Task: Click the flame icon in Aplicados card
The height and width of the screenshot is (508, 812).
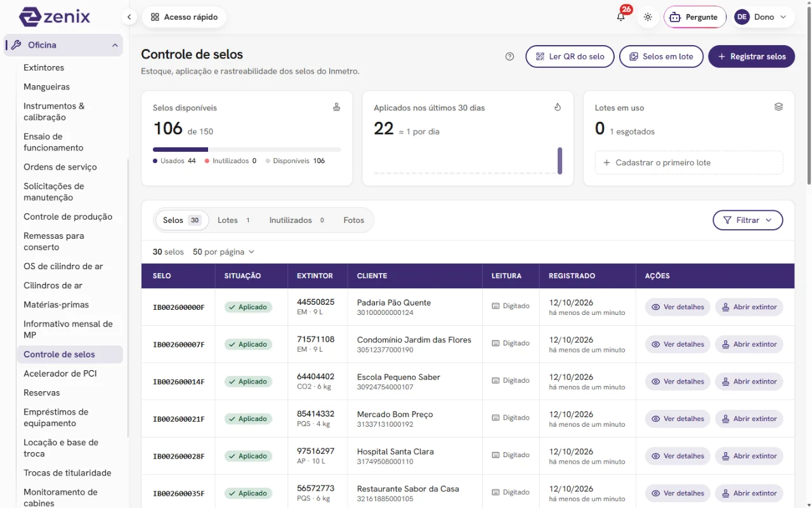Action: click(558, 107)
